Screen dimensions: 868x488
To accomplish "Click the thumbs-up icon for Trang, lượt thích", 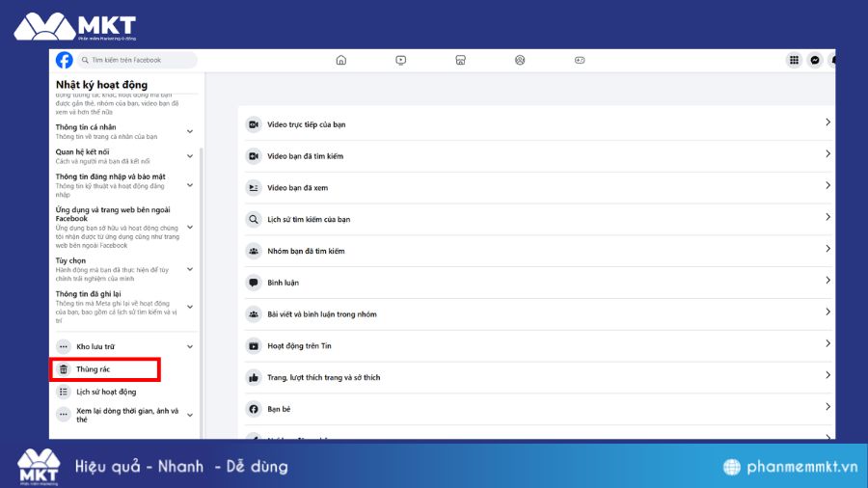I will (x=254, y=377).
